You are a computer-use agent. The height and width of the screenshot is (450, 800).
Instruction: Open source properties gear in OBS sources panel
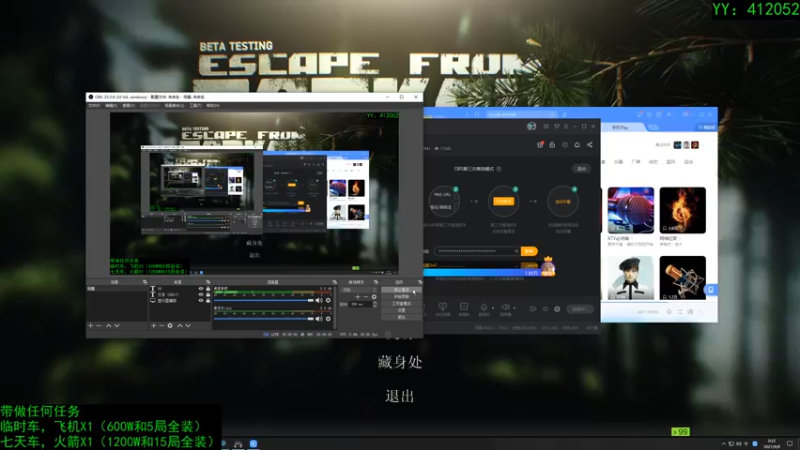(x=170, y=326)
